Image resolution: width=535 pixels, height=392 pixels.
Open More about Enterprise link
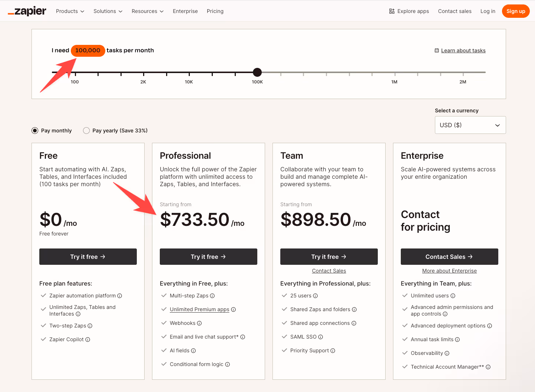[449, 271]
